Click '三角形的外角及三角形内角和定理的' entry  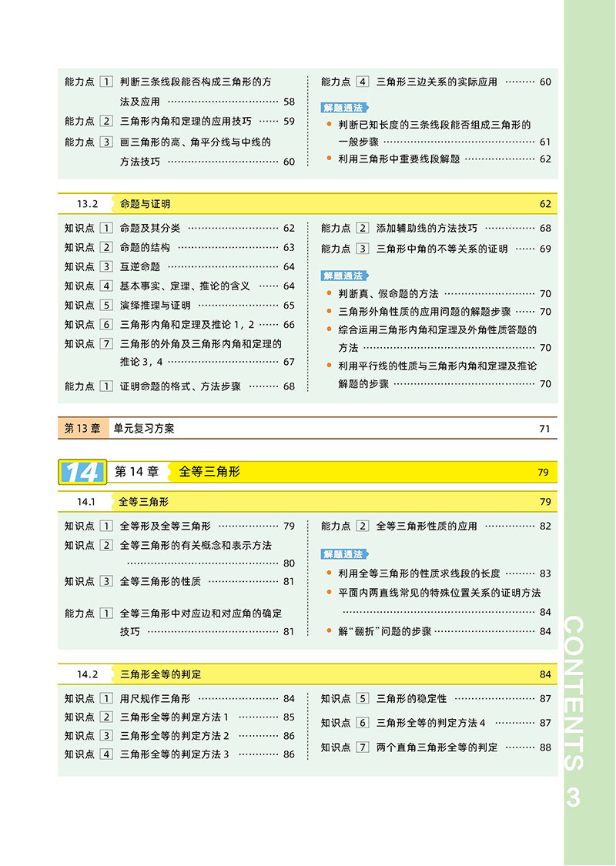point(200,344)
